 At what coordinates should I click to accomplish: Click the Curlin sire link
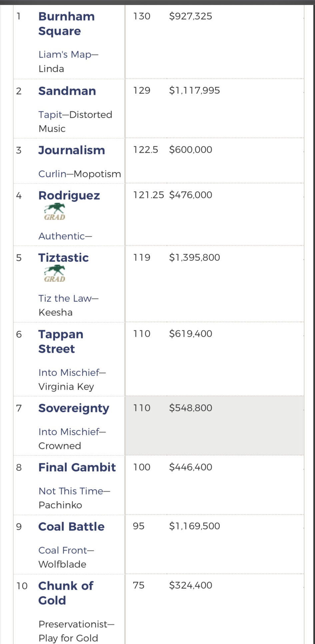coord(52,174)
